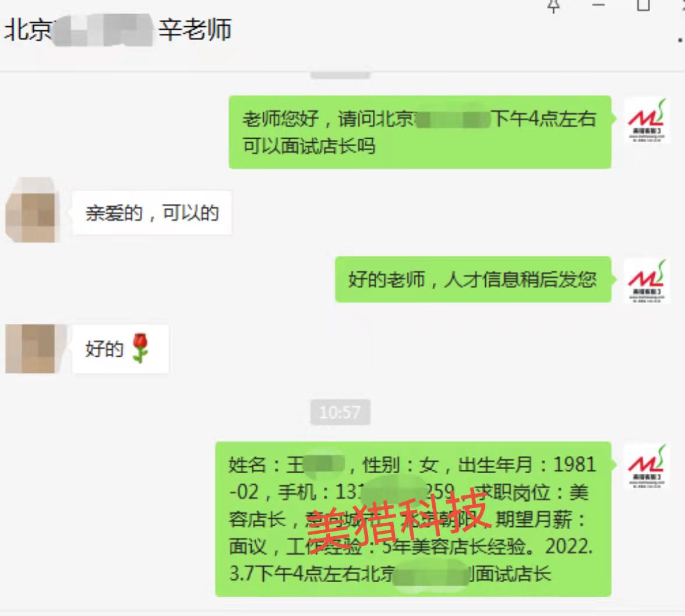Click the phone number ending in 259
685x616 pixels.
click(x=395, y=492)
